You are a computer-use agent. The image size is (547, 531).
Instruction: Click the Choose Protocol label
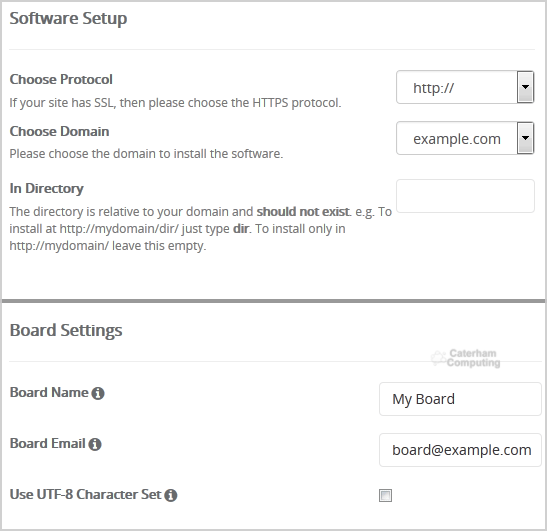click(61, 80)
